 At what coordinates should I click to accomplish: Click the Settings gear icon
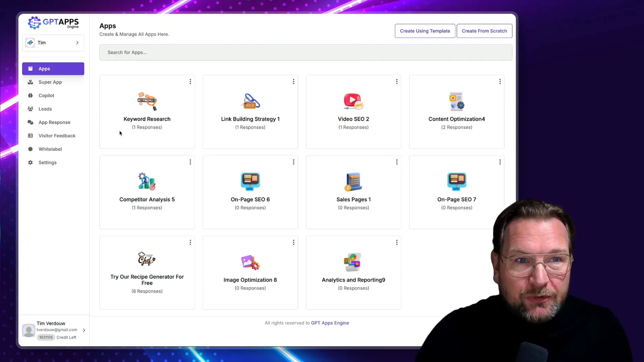click(x=30, y=162)
